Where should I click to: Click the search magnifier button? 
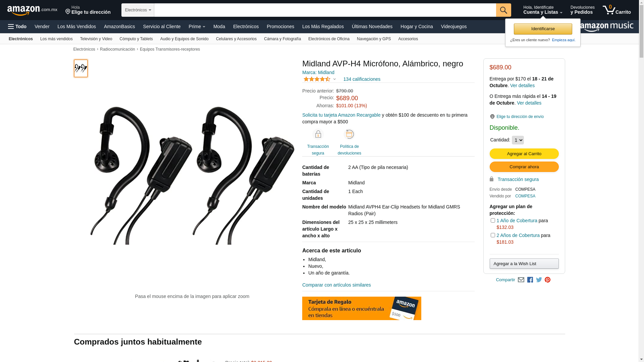point(503,10)
